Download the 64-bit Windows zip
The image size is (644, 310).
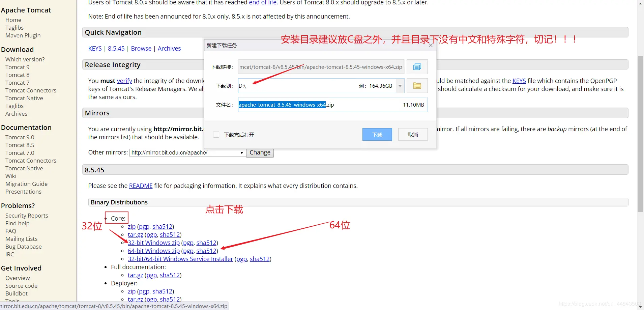coord(153,251)
